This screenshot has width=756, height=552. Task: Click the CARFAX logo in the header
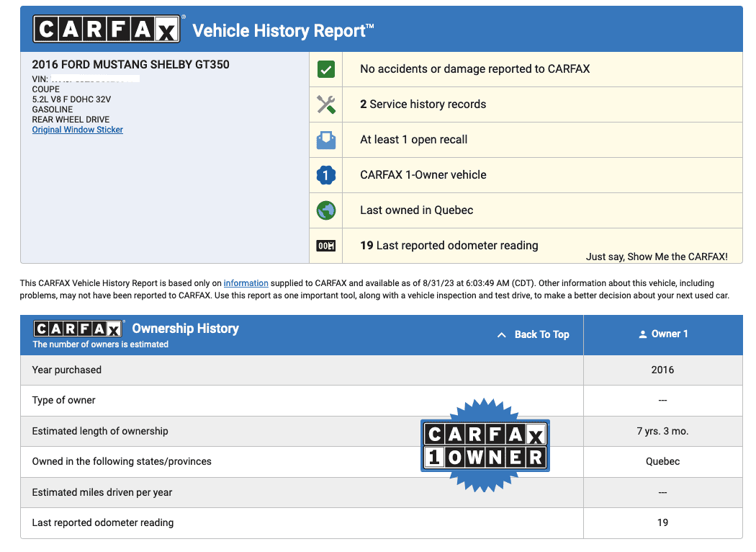click(107, 29)
